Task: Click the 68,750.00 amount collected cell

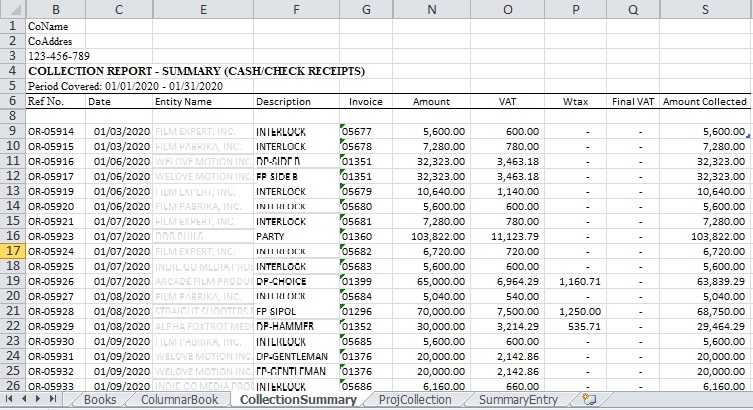Action: 705,311
